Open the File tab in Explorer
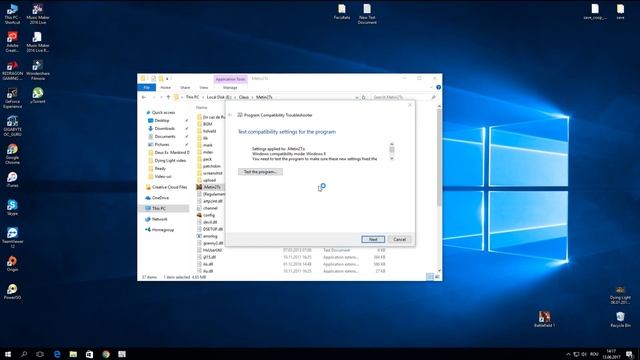This screenshot has height=360, width=640. pyautogui.click(x=147, y=87)
